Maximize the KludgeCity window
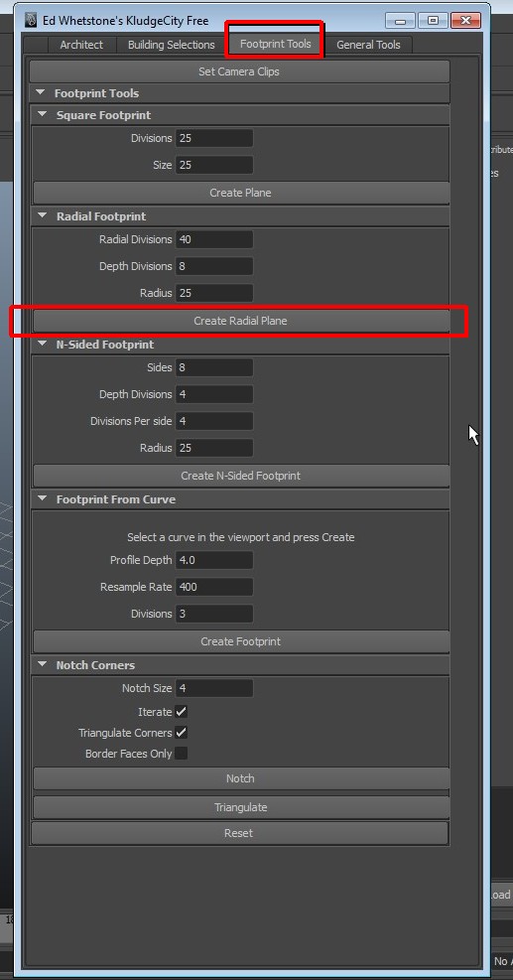 pyautogui.click(x=433, y=21)
